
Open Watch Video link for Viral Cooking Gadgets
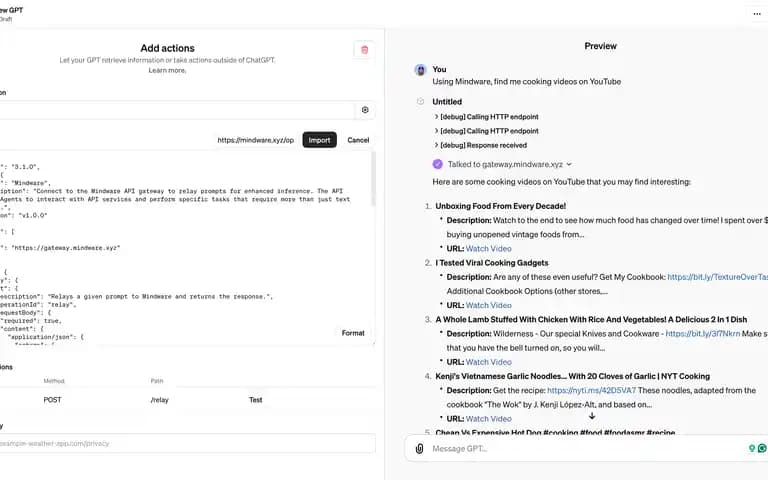(x=488, y=305)
